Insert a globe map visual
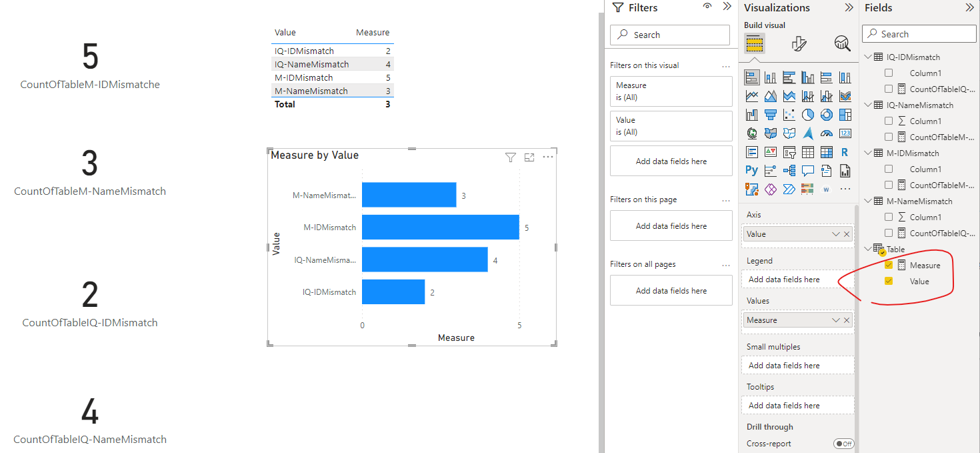980x453 pixels. coord(752,133)
